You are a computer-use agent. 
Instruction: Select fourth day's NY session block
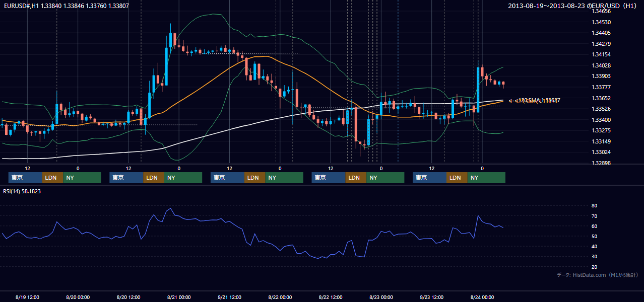[385, 178]
